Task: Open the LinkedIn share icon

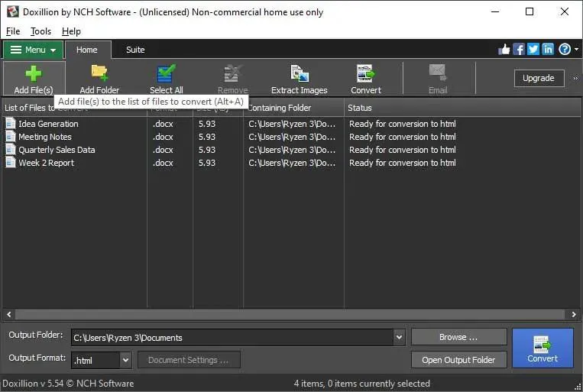Action: click(x=548, y=50)
